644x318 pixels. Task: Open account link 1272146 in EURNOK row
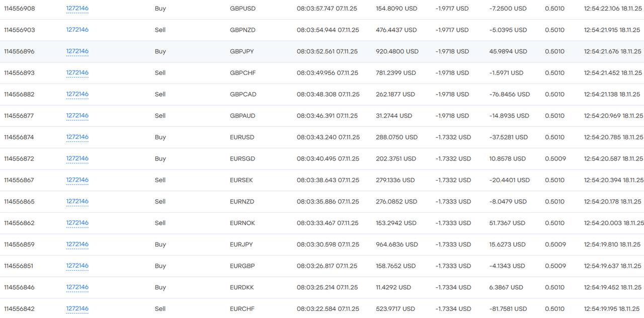click(77, 223)
